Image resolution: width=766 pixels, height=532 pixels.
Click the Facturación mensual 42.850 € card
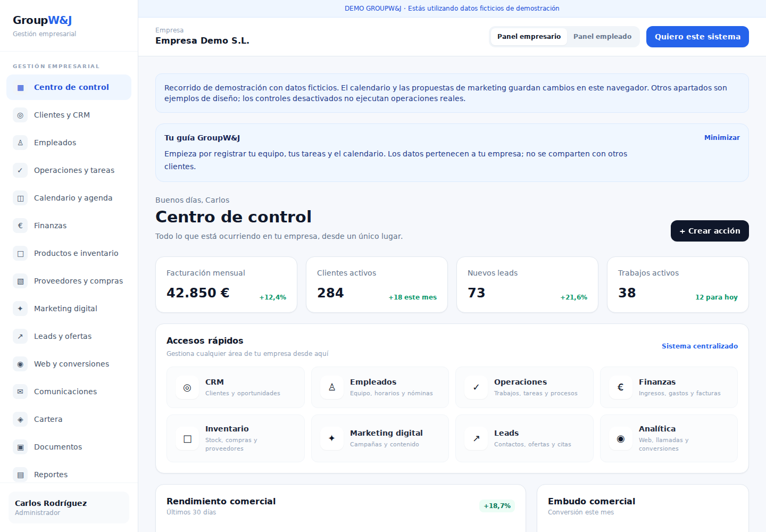(226, 285)
